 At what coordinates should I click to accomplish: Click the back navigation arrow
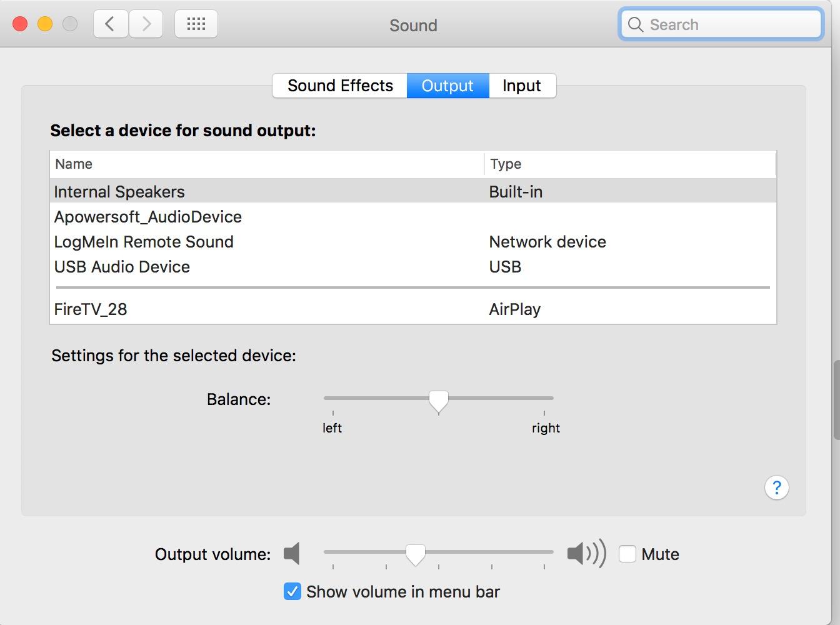point(111,24)
